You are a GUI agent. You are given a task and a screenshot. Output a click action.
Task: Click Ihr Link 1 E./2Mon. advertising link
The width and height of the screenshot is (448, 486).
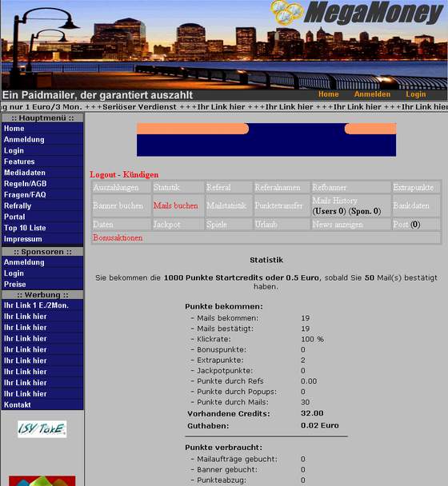click(36, 305)
